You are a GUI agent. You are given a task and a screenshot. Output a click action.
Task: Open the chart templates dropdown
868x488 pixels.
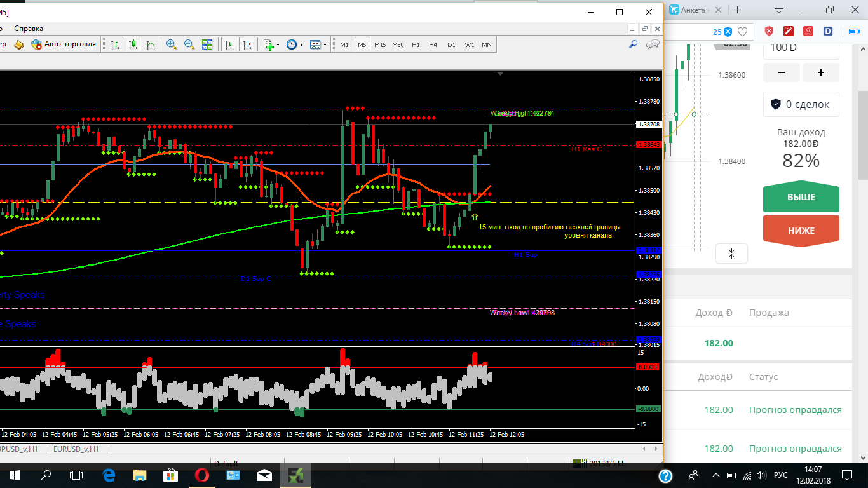pos(318,44)
